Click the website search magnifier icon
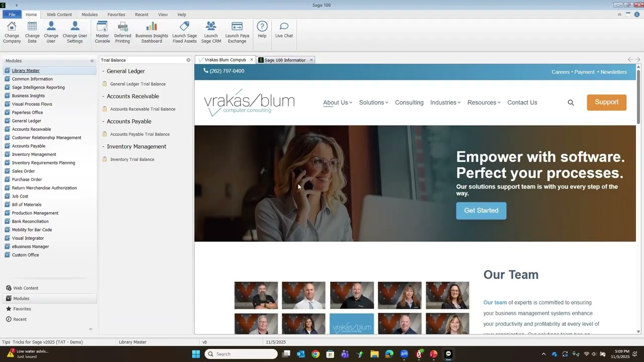The width and height of the screenshot is (644, 362). (571, 103)
